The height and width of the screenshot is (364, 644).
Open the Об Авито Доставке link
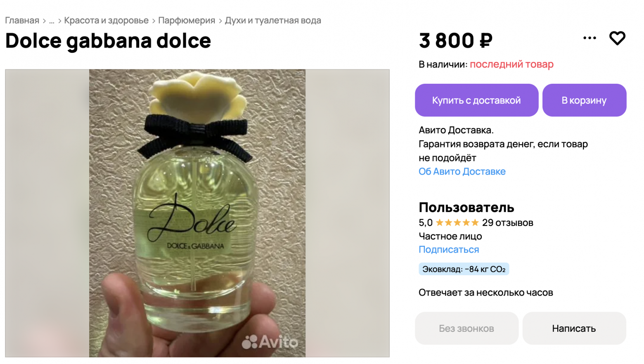[462, 172]
